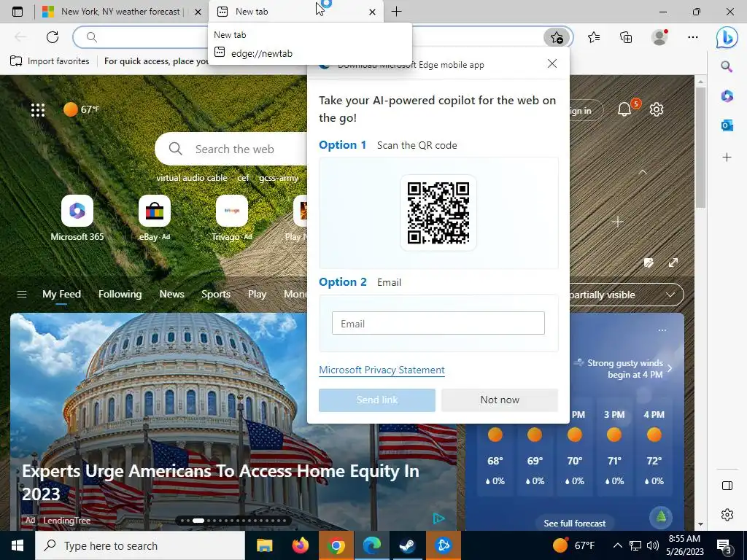Expand the partially visible layout dropdown
Viewport: 747px width, 560px height.
click(670, 295)
